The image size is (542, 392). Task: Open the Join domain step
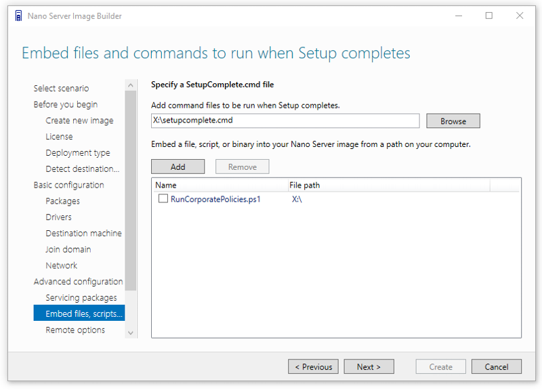click(68, 249)
